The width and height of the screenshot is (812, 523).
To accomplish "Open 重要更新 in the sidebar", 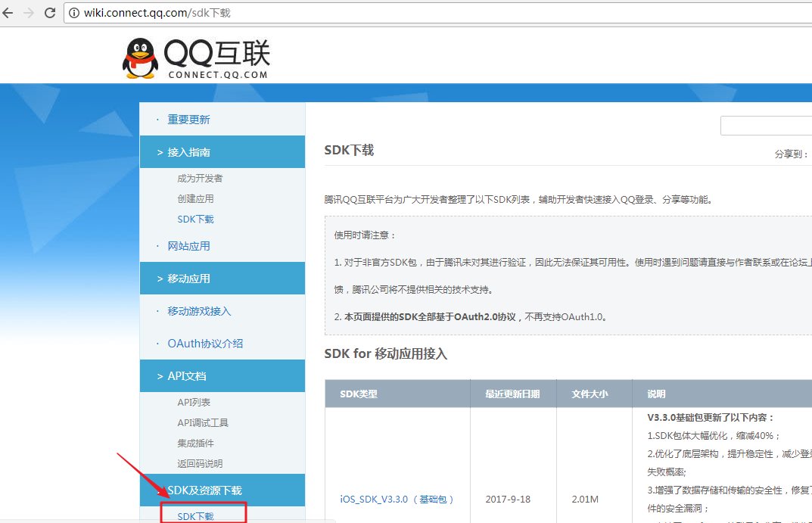I will pyautogui.click(x=188, y=120).
